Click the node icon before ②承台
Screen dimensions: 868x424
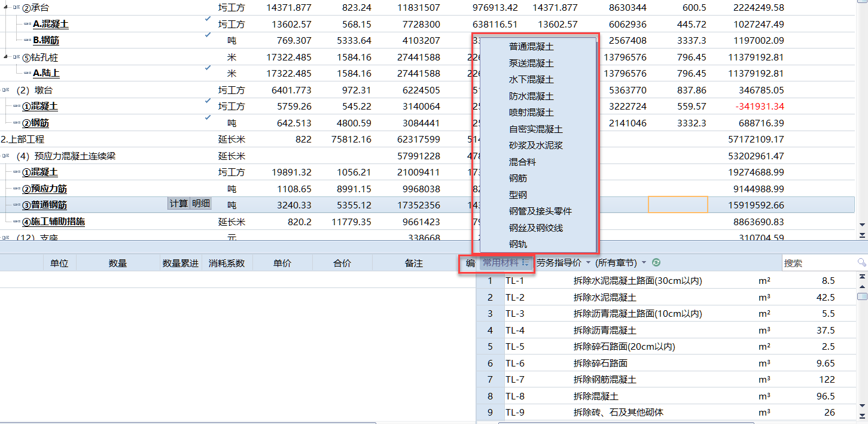click(17, 8)
